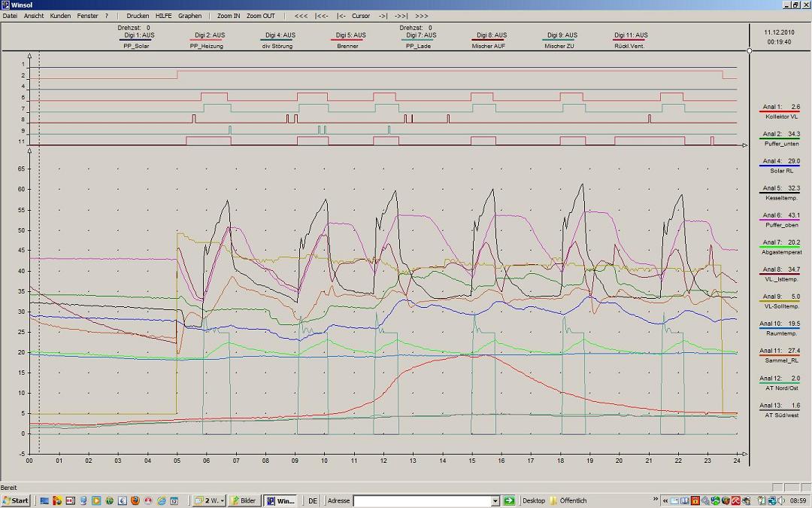Click the volume speaker tray icon
The width and height of the screenshot is (812, 508).
[781, 500]
